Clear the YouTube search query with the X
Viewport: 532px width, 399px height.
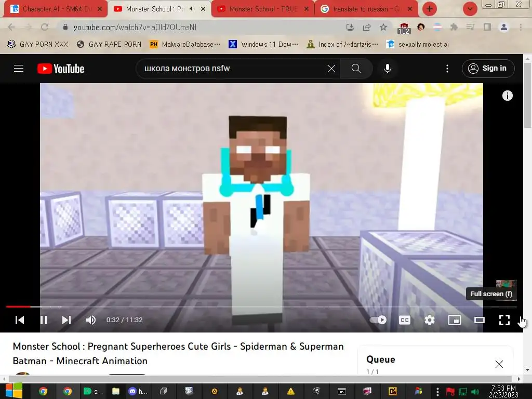[331, 69]
